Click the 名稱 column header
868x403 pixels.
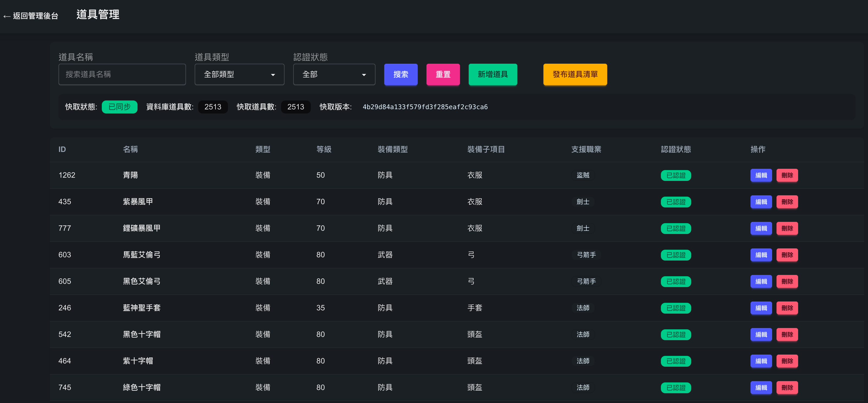click(x=130, y=149)
